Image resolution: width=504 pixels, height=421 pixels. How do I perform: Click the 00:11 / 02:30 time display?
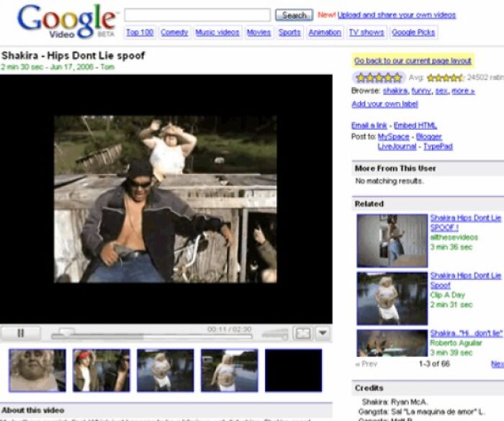click(229, 330)
